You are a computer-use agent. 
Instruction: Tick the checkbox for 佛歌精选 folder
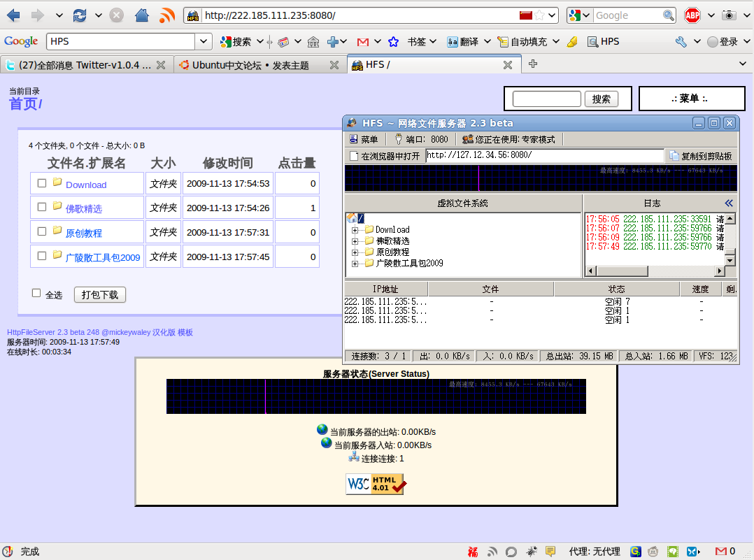coord(42,207)
